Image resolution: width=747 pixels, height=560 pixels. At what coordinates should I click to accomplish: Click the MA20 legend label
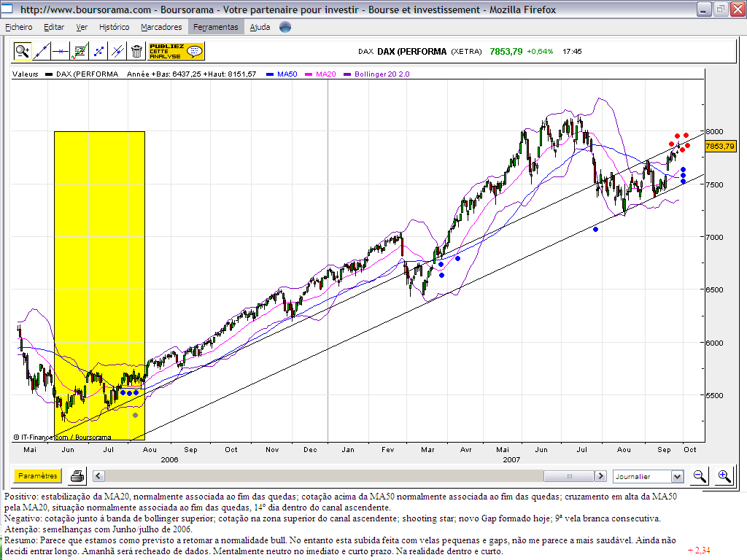326,74
